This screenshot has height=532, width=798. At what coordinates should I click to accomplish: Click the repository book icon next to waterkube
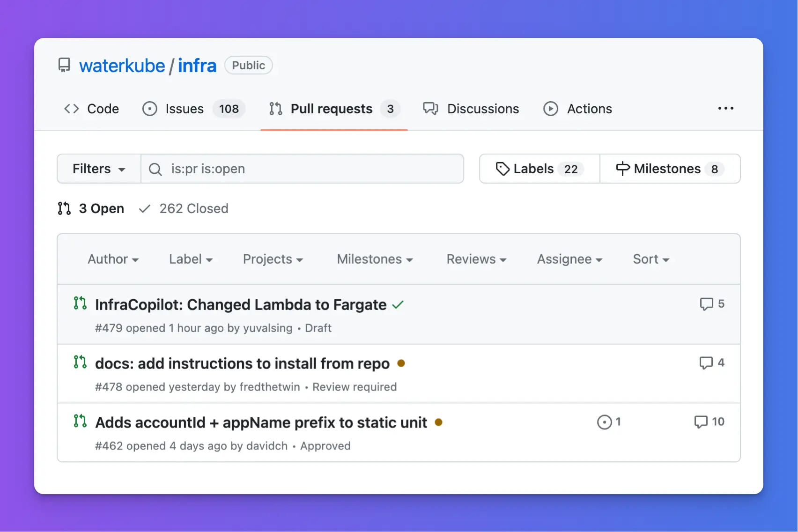pyautogui.click(x=64, y=65)
